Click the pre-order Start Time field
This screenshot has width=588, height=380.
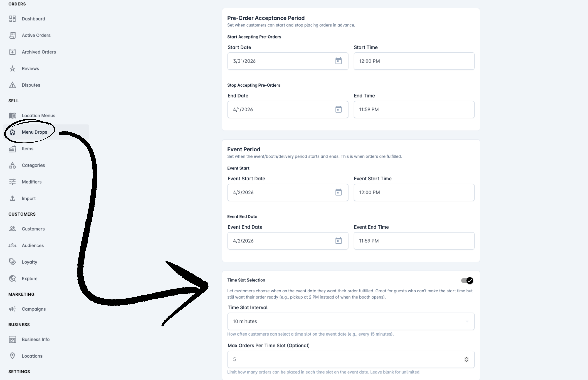pos(414,61)
